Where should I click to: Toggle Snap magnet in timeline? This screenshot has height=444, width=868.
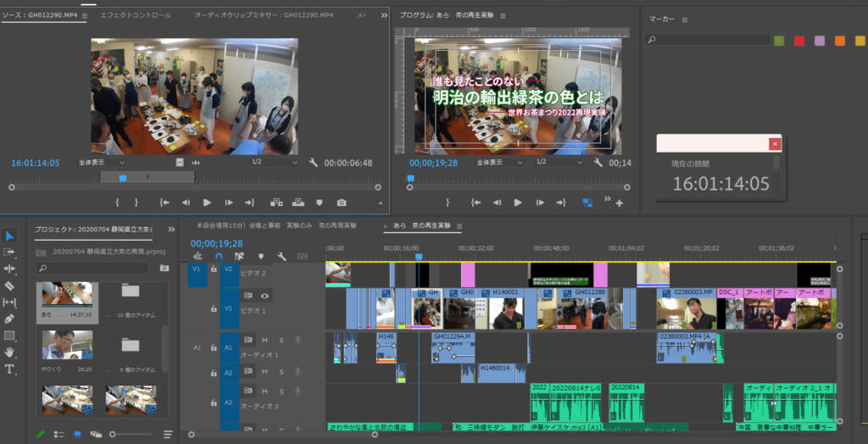tap(219, 257)
